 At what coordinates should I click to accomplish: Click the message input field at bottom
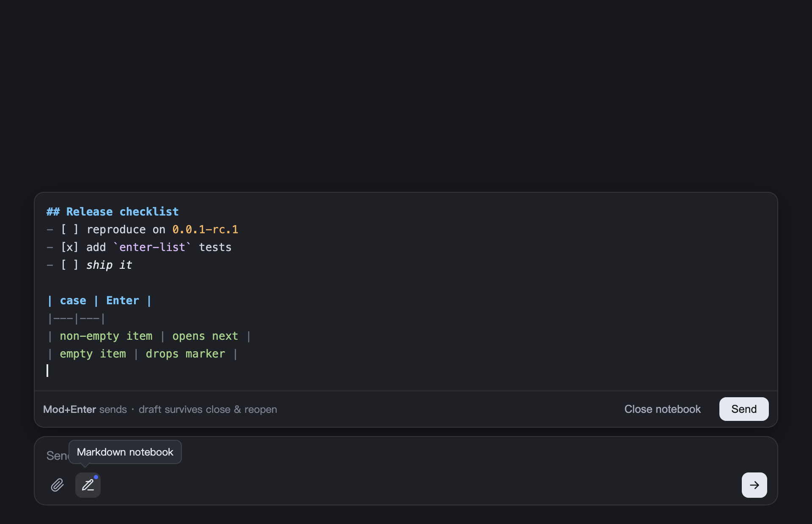coord(406,455)
